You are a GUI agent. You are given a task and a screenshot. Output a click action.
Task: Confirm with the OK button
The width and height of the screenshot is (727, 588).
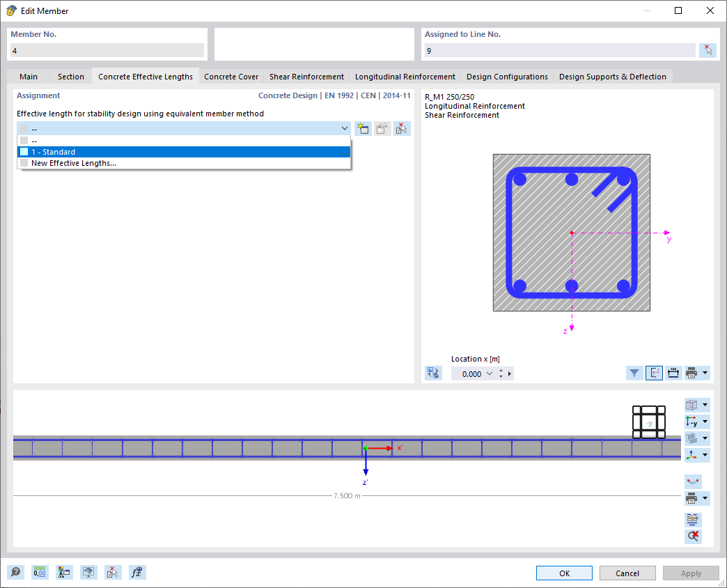tap(564, 573)
